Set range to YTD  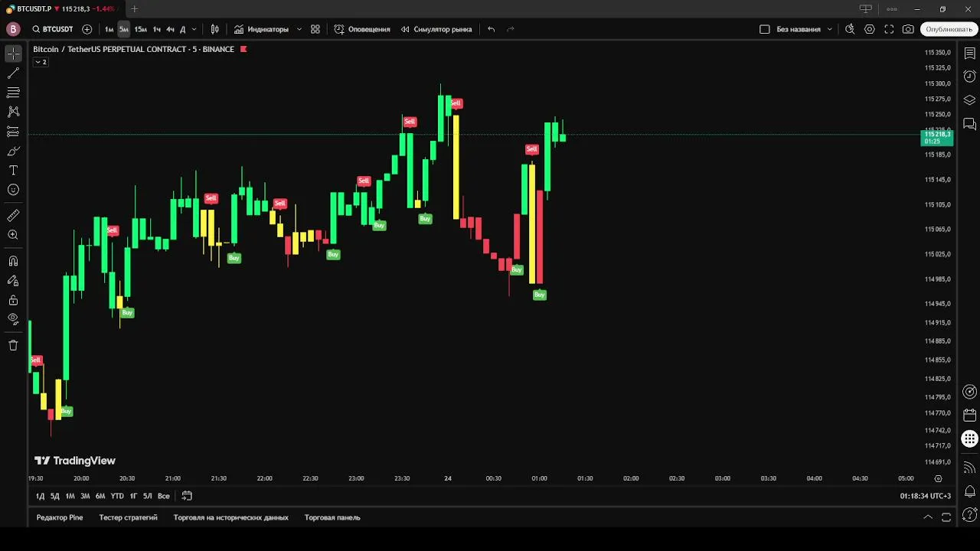coord(117,496)
